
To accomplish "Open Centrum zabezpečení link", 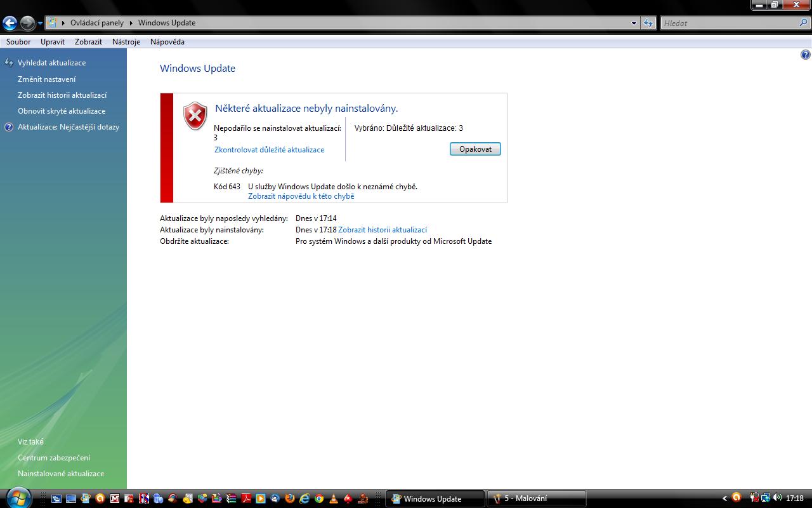I will pos(54,458).
